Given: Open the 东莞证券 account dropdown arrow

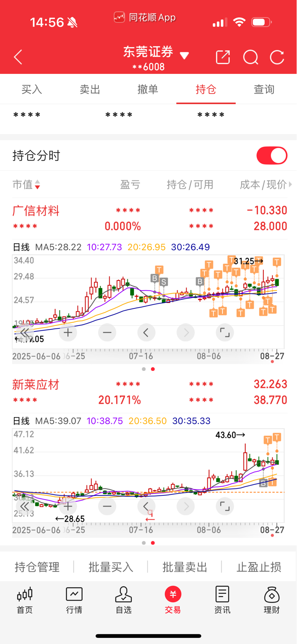Looking at the screenshot, I should (x=185, y=56).
